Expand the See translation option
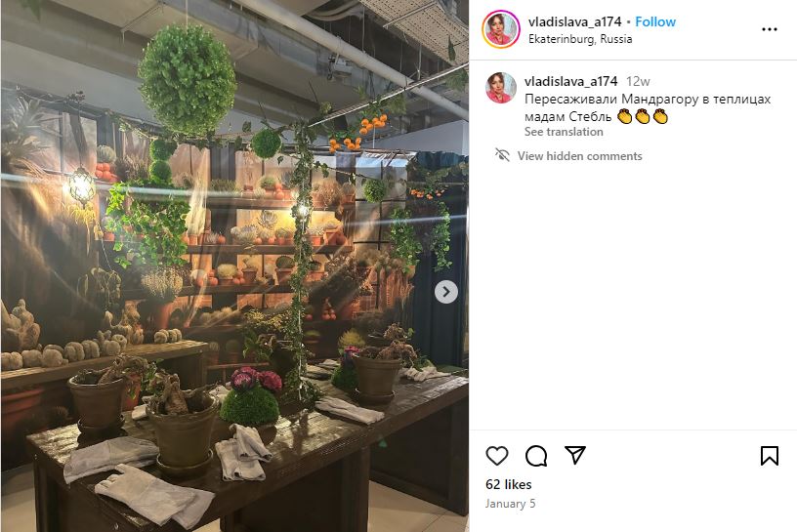The image size is (797, 532). pos(564,132)
